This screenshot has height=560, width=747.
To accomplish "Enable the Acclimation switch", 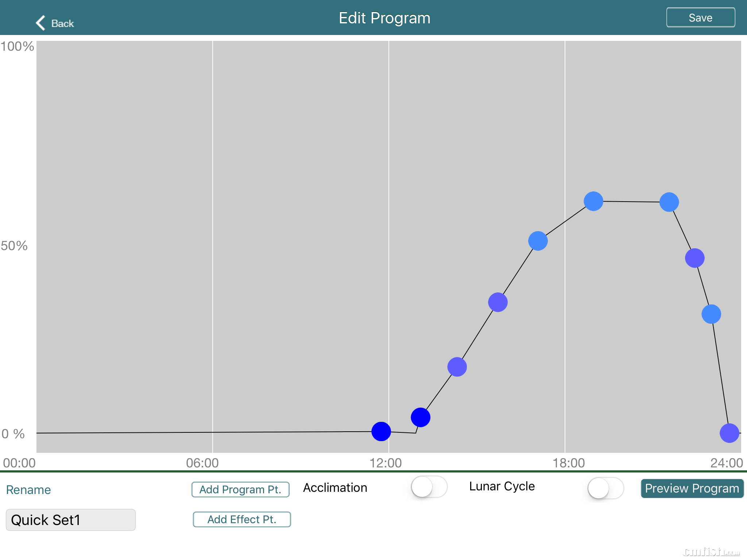I will pyautogui.click(x=429, y=487).
